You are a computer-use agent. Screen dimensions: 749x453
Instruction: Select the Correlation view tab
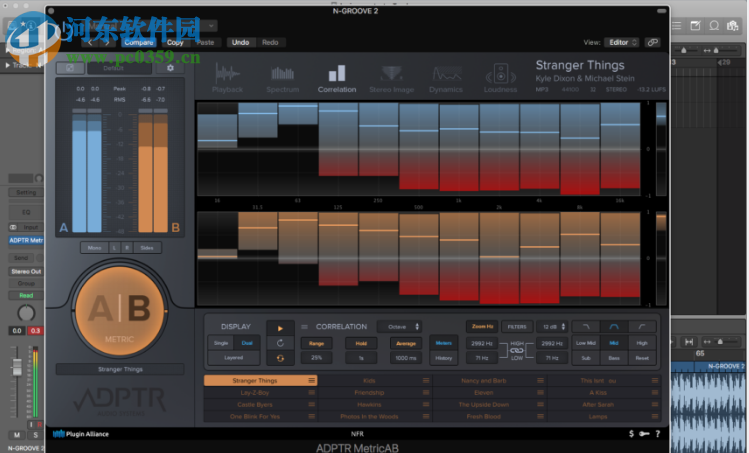click(337, 78)
